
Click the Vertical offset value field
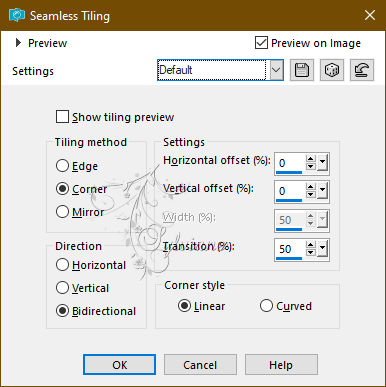point(289,191)
